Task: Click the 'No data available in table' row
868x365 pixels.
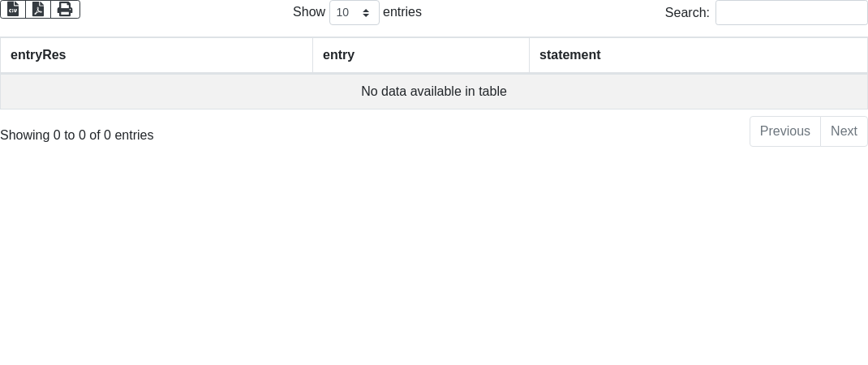Action: [434, 92]
